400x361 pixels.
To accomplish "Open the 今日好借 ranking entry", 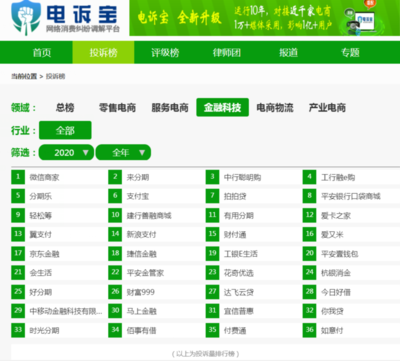I will (x=336, y=292).
